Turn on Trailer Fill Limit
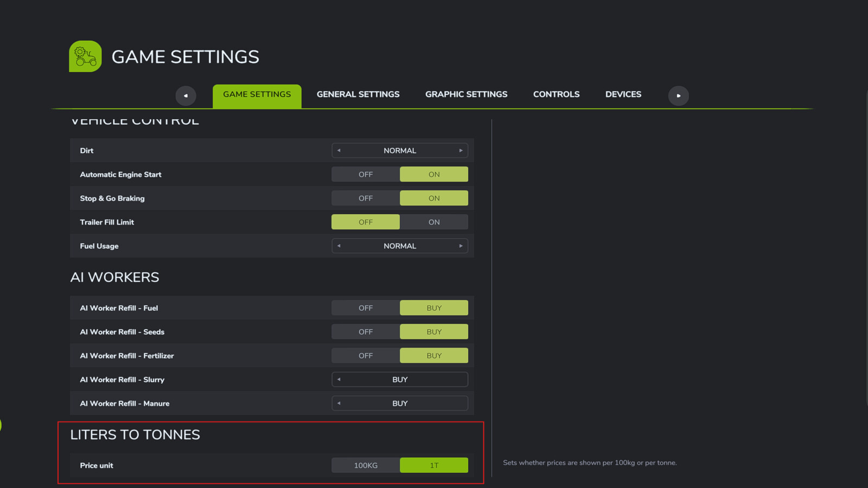This screenshot has height=488, width=868. coord(434,222)
